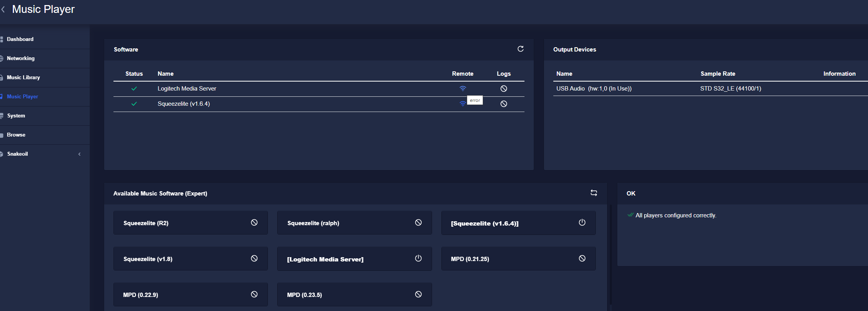Click the swap icon in Available Music Software
Viewport: 868px width, 311px height.
[x=593, y=193]
